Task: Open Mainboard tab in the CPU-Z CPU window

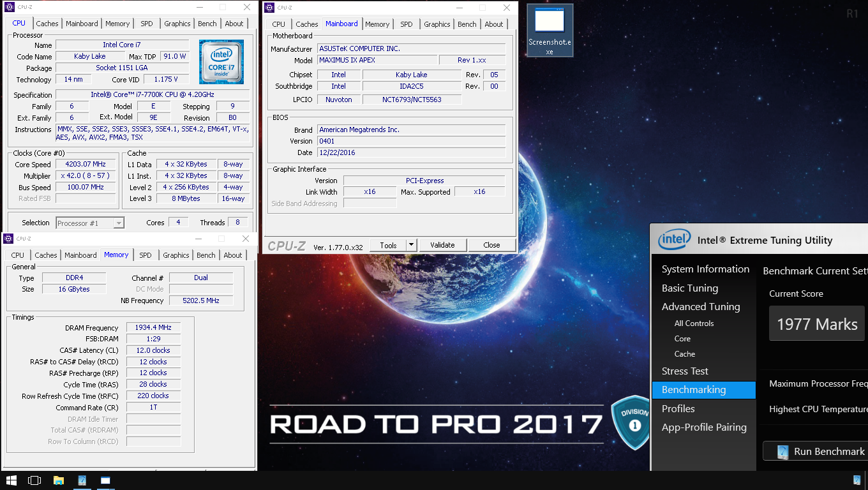Action: click(82, 24)
